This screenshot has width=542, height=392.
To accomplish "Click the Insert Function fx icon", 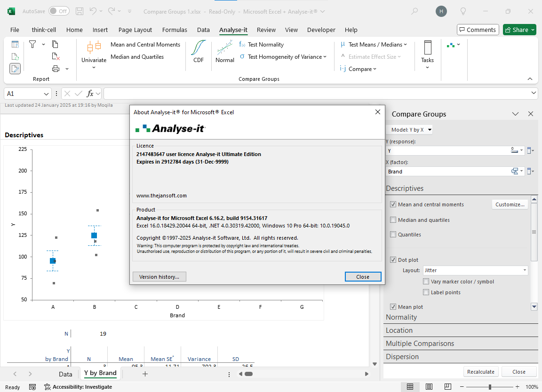I will pos(90,94).
